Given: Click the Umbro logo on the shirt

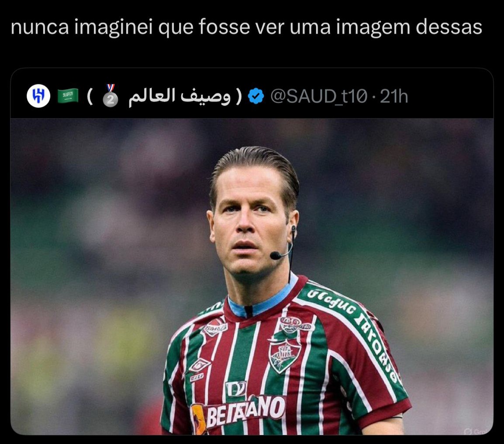Looking at the screenshot, I should pos(200,365).
